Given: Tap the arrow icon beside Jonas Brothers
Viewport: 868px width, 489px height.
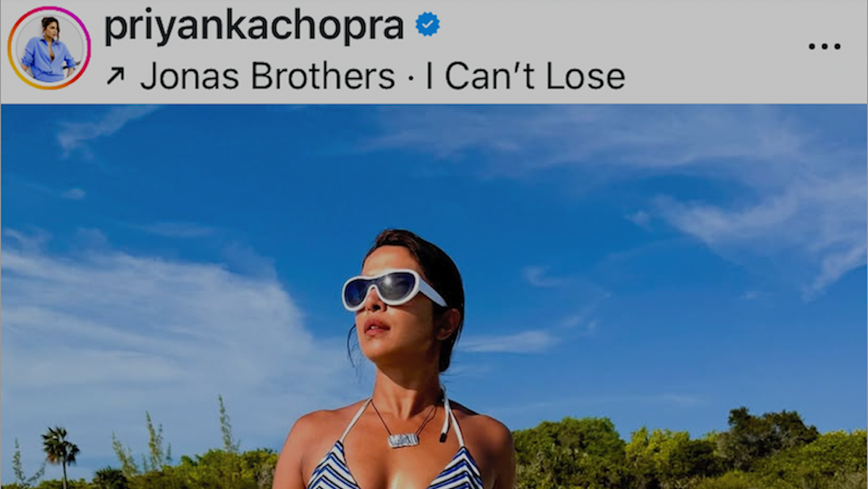Looking at the screenshot, I should [115, 76].
